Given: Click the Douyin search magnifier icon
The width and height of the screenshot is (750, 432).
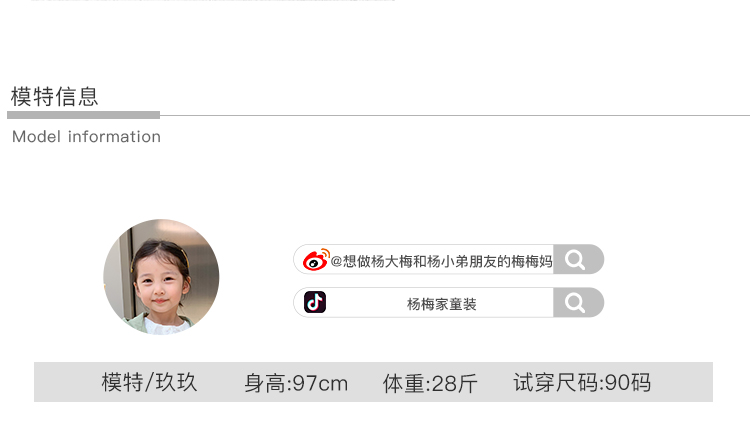Looking at the screenshot, I should pyautogui.click(x=574, y=302).
